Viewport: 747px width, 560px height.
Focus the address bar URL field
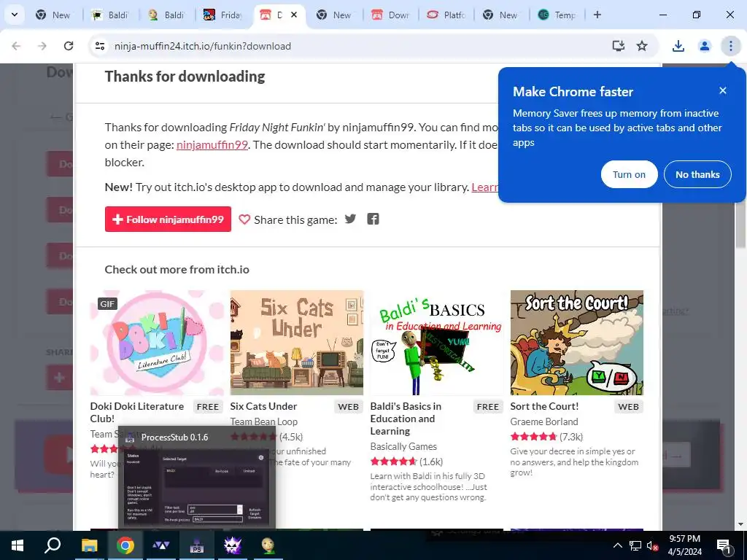[352, 46]
